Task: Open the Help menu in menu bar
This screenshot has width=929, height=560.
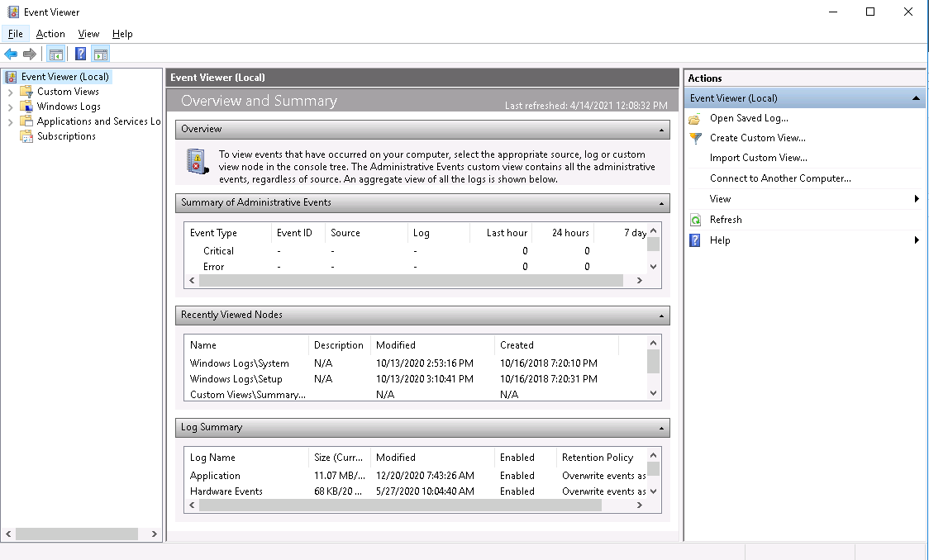Action: [x=122, y=34]
